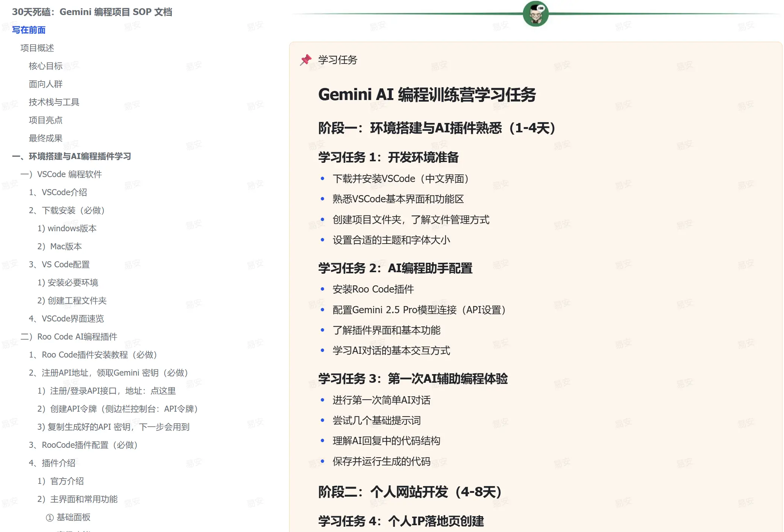
Task: Click bullet 保存并运行生成的代码
Action: 382,461
